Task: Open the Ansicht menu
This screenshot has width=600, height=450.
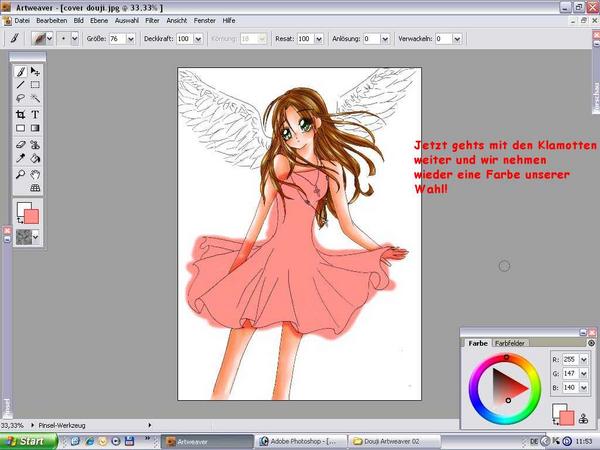Action: point(177,21)
